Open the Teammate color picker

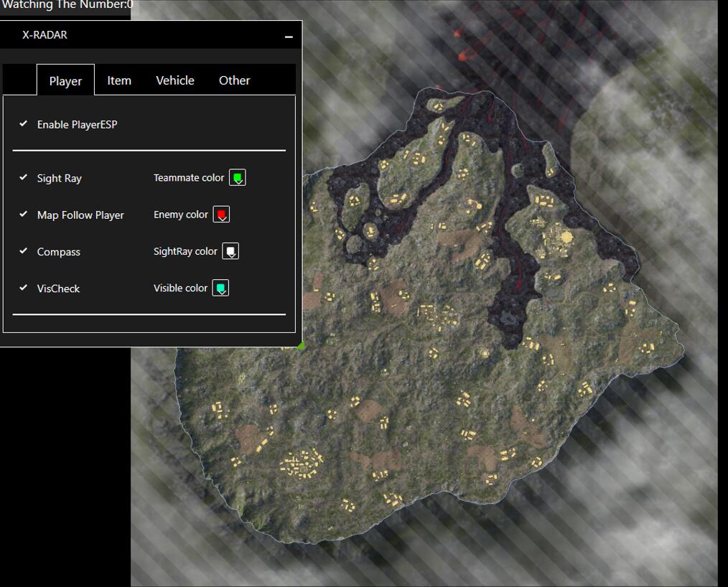tap(237, 178)
